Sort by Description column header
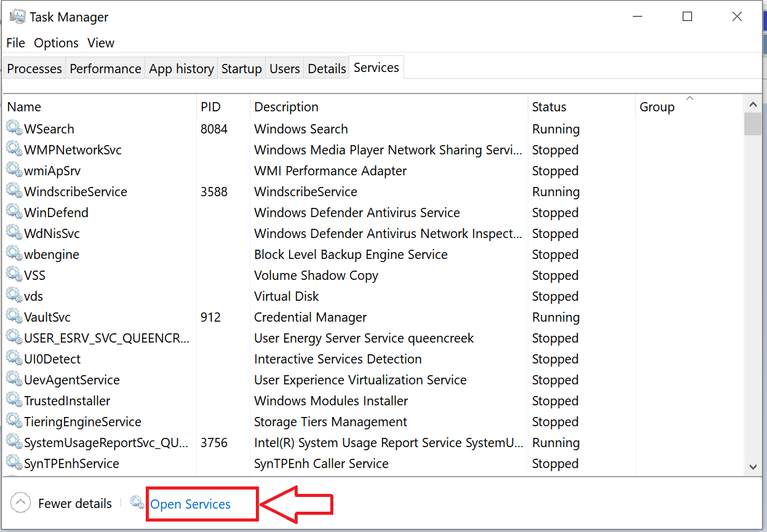The height and width of the screenshot is (532, 767). [389, 107]
